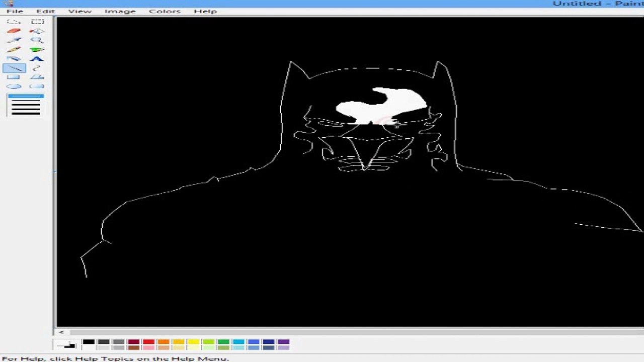
Task: Open the Image menu
Action: click(x=120, y=11)
